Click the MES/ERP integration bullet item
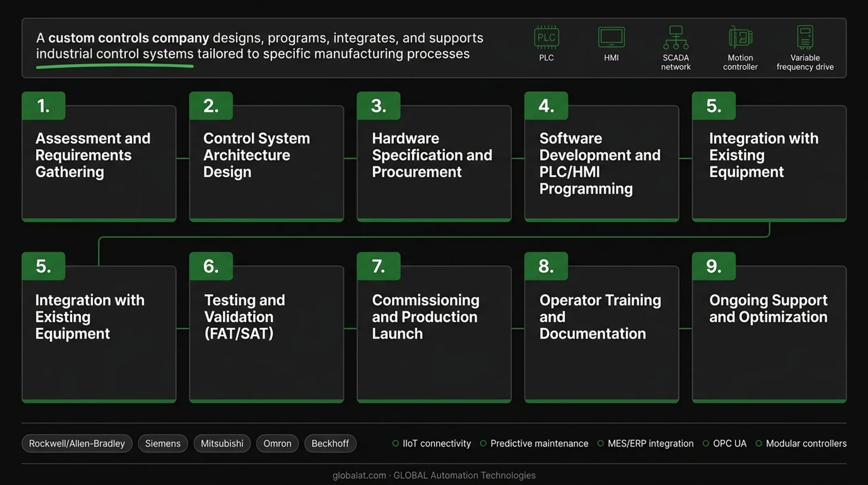 click(645, 443)
